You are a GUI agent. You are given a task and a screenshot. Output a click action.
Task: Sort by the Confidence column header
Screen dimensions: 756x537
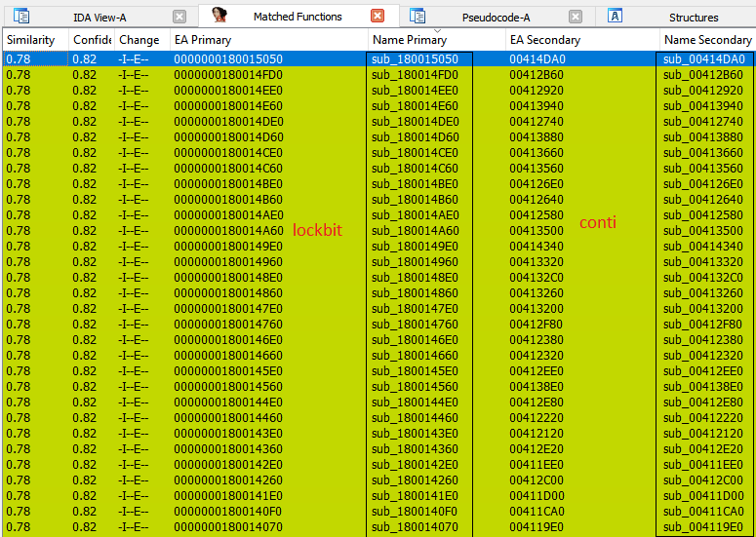pyautogui.click(x=92, y=40)
